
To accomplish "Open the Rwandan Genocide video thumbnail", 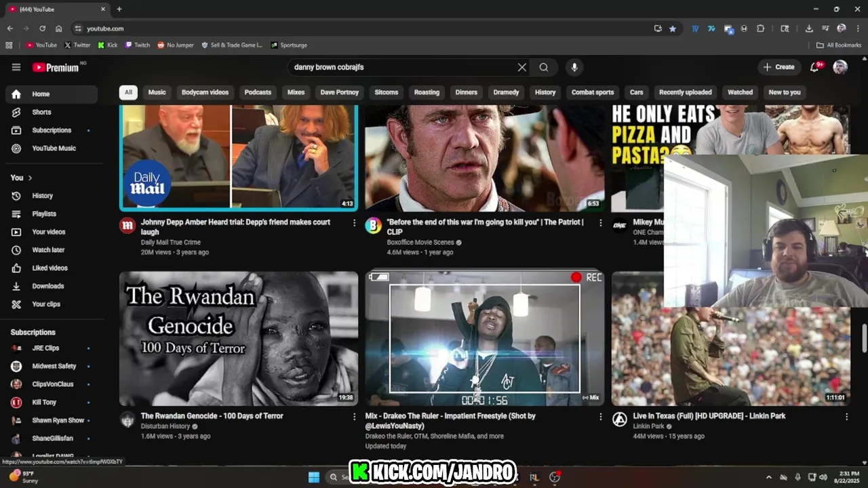I will pos(239,339).
